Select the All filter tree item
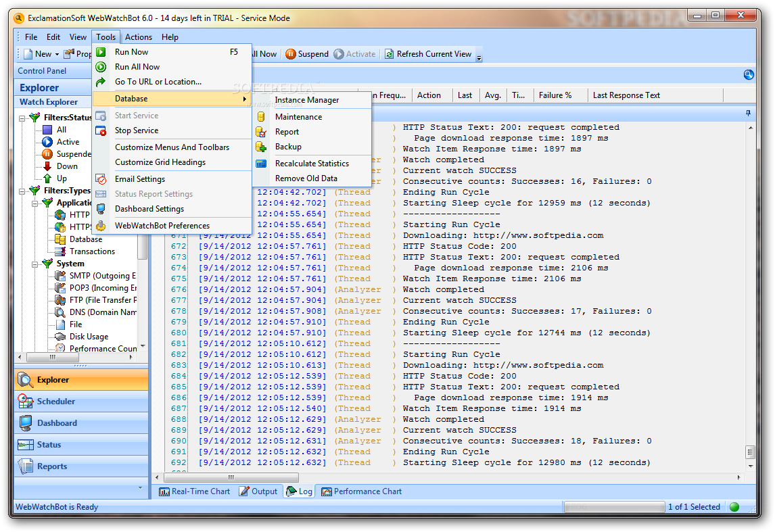This screenshot has height=532, width=775. (62, 130)
